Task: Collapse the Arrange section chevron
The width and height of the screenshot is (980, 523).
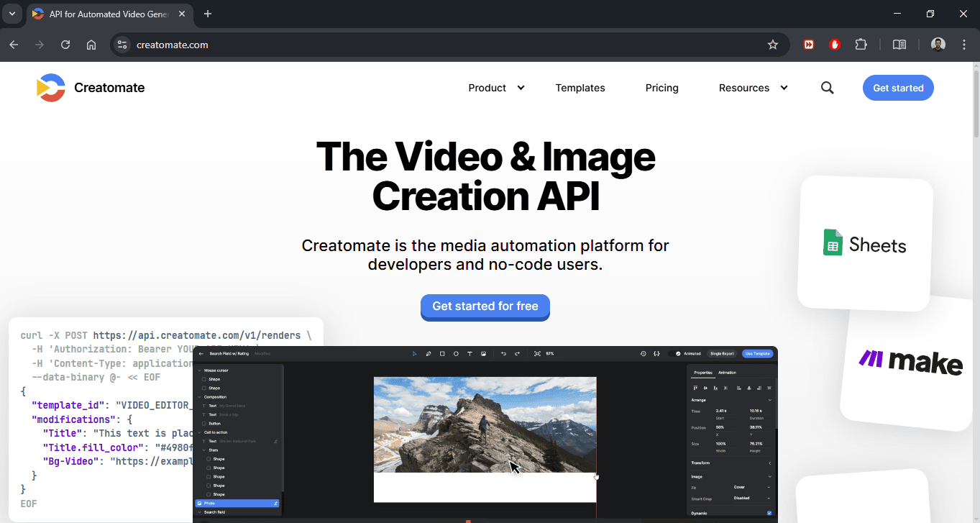Action: point(769,400)
